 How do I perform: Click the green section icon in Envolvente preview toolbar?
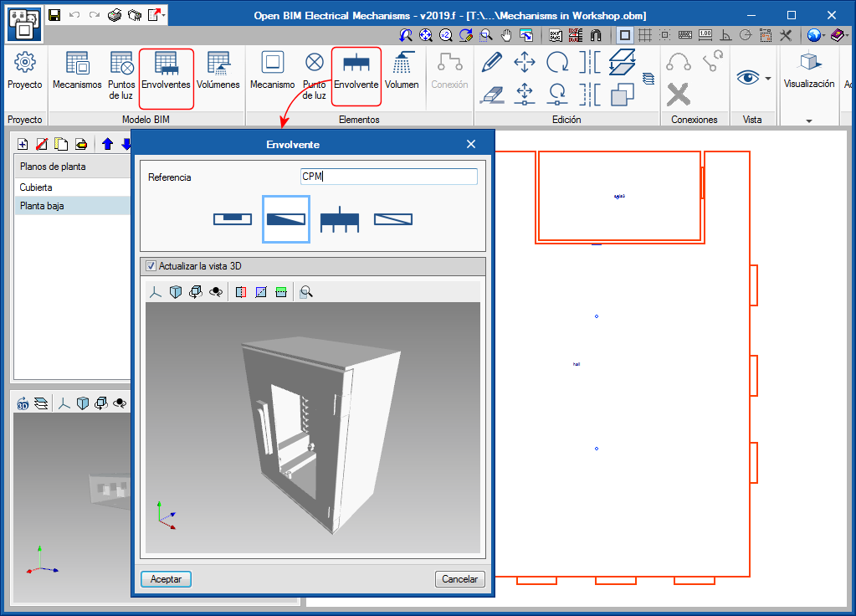pyautogui.click(x=281, y=292)
